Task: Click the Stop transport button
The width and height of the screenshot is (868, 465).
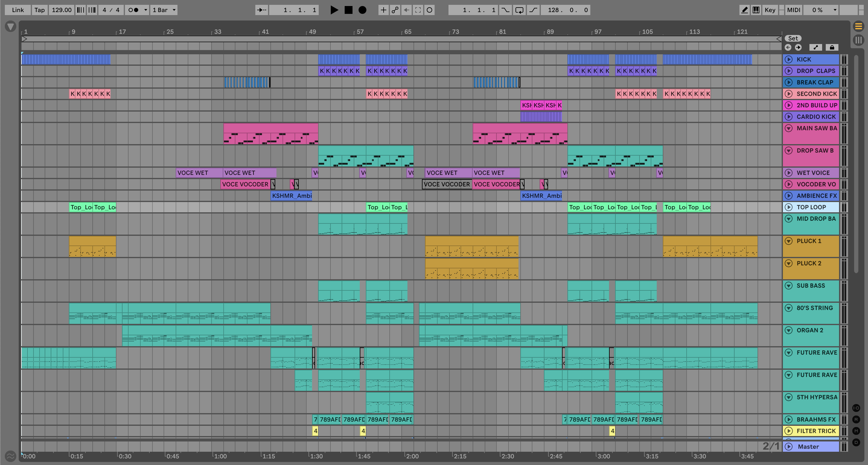Action: pyautogui.click(x=348, y=10)
